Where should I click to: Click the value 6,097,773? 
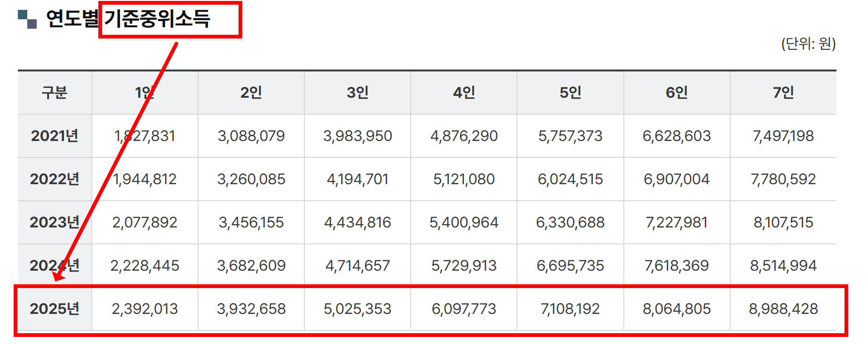pos(464,309)
